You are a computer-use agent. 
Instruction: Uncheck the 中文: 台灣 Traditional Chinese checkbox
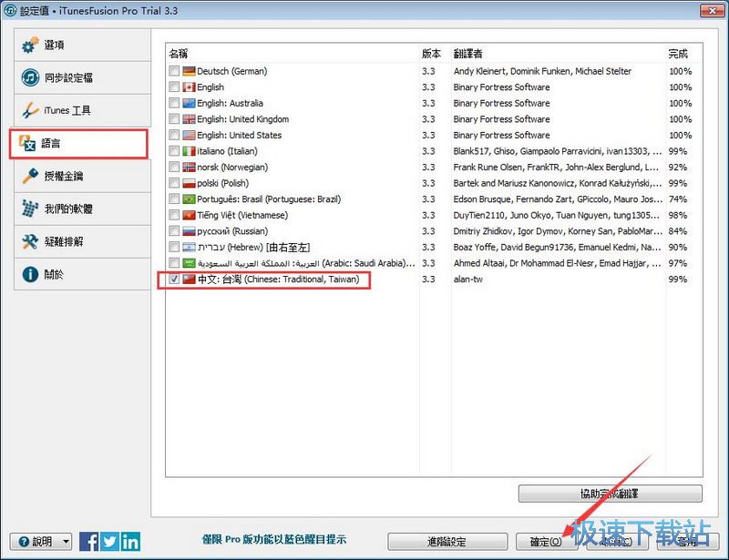click(x=173, y=280)
